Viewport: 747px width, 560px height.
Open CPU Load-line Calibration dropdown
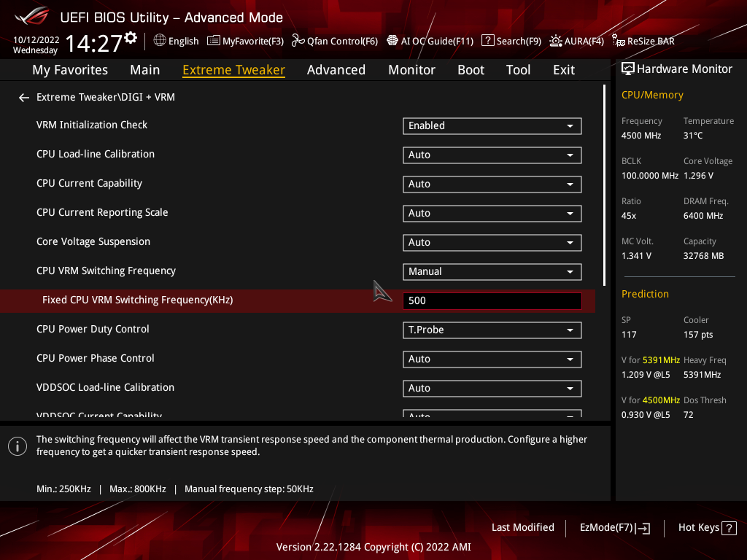pyautogui.click(x=492, y=155)
